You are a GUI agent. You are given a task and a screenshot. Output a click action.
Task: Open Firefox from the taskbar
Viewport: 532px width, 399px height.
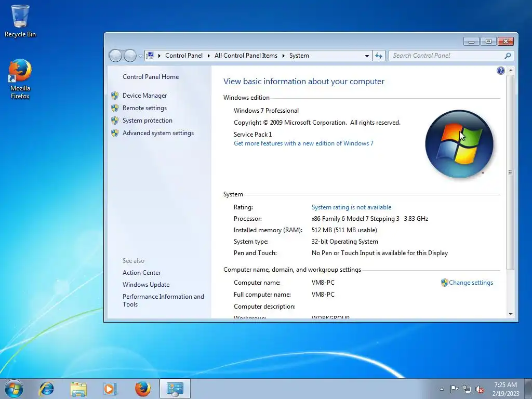coord(142,389)
